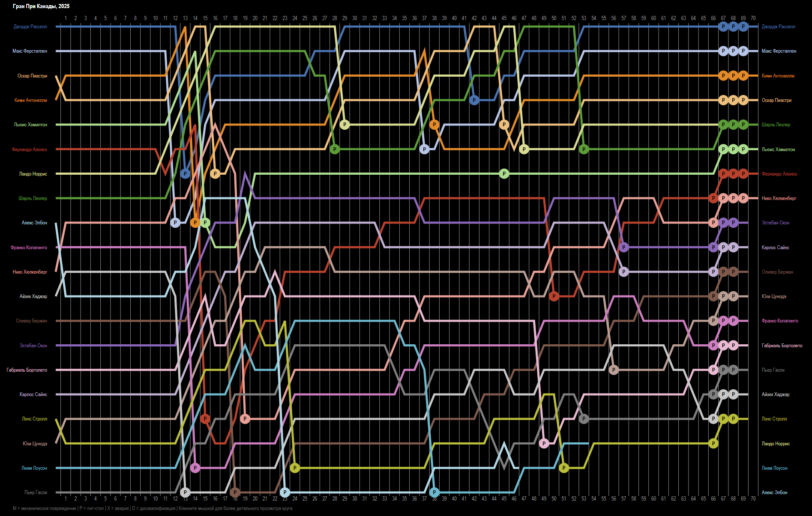
Task: Click the chart title Гран При Канады, 2025
Action: (41, 6)
